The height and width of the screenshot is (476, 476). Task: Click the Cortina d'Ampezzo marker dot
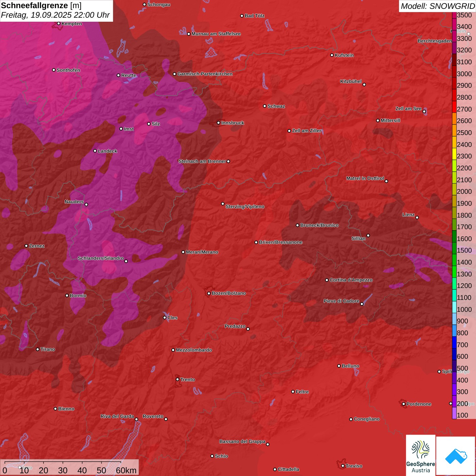[327, 280]
